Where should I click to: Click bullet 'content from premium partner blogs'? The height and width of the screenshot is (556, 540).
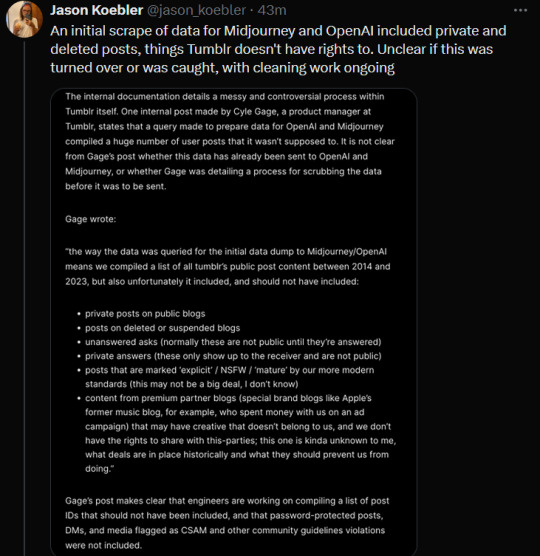[x=240, y=433]
